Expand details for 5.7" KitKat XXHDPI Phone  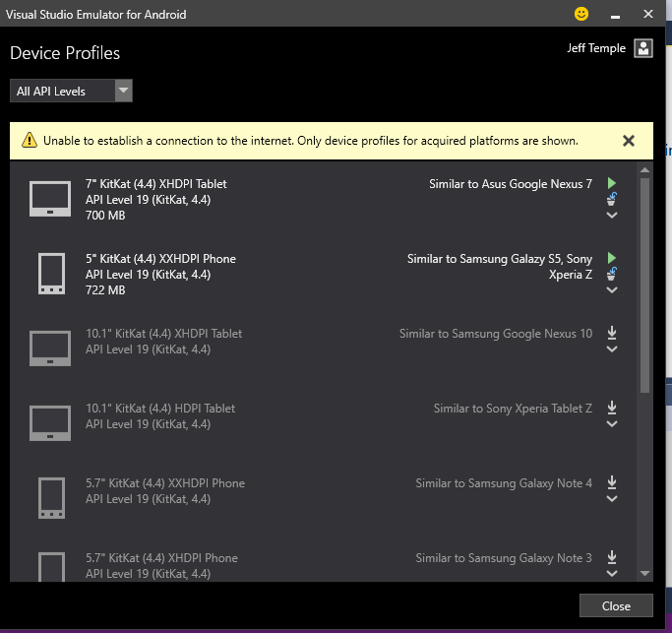click(x=612, y=499)
